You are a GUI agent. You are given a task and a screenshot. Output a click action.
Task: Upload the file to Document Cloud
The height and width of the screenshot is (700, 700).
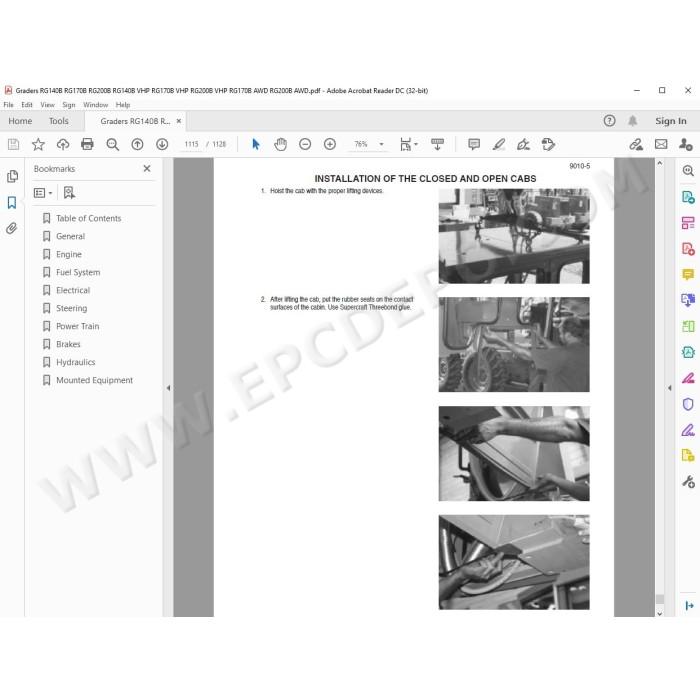click(x=63, y=144)
